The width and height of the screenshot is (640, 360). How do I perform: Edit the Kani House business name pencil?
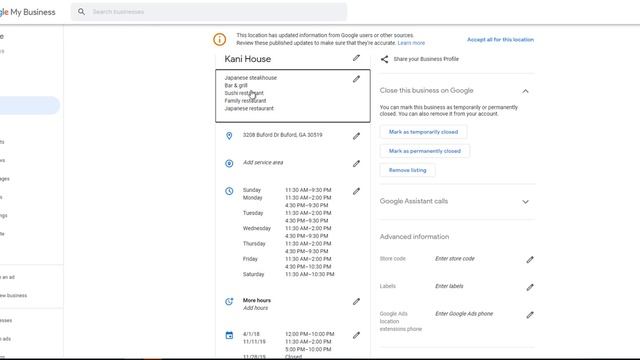tap(356, 58)
